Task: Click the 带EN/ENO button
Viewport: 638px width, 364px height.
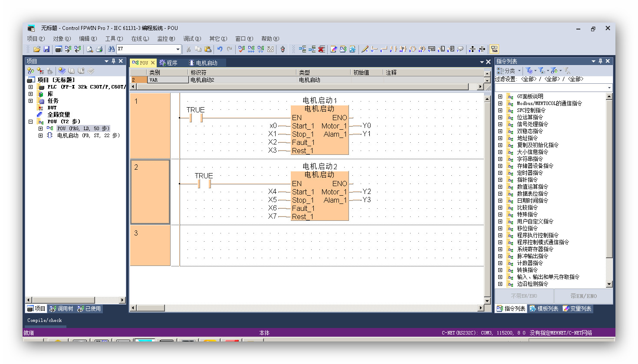Action: 583,296
